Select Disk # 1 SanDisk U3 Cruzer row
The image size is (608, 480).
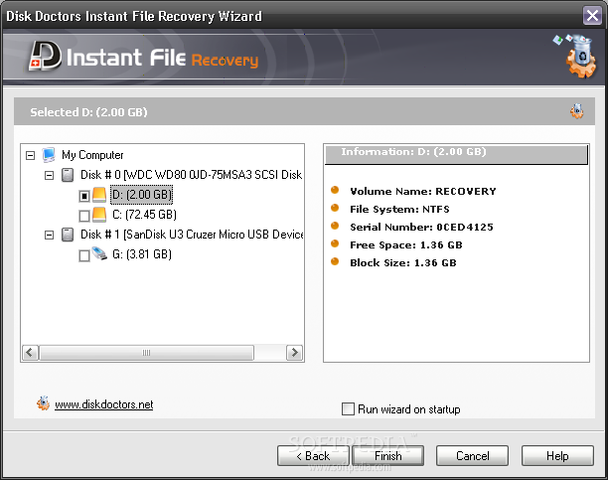[x=192, y=235]
